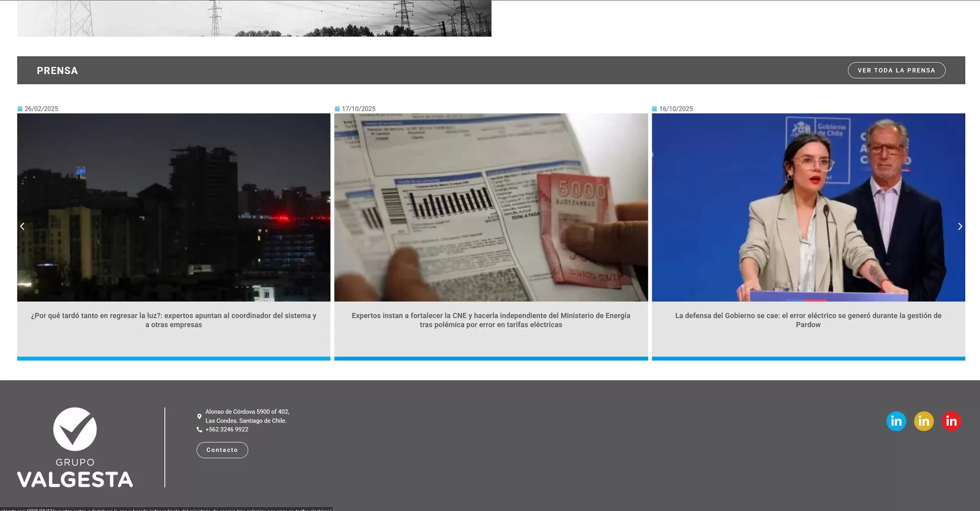Click the power lines banner image at top
Viewport: 980px width, 511px height.
click(254, 18)
